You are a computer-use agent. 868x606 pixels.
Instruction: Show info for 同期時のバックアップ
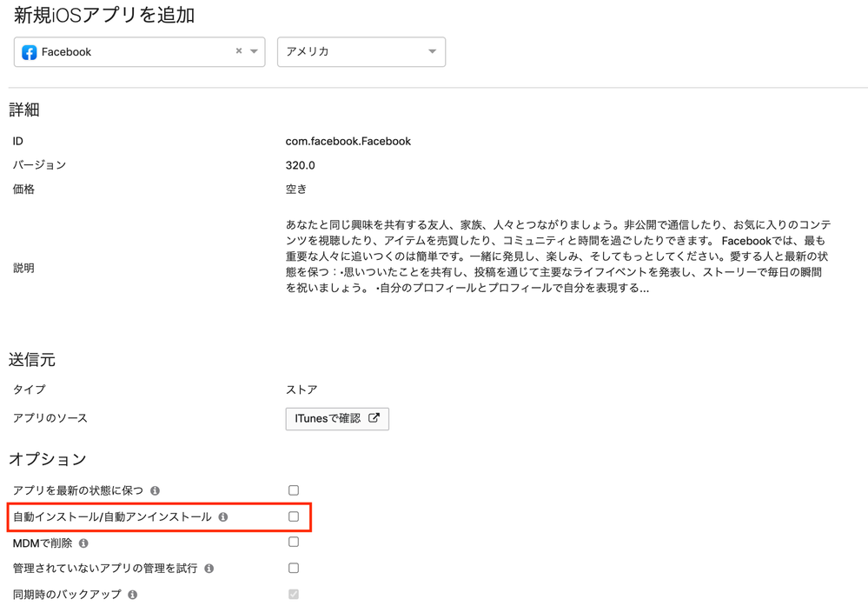tap(133, 595)
